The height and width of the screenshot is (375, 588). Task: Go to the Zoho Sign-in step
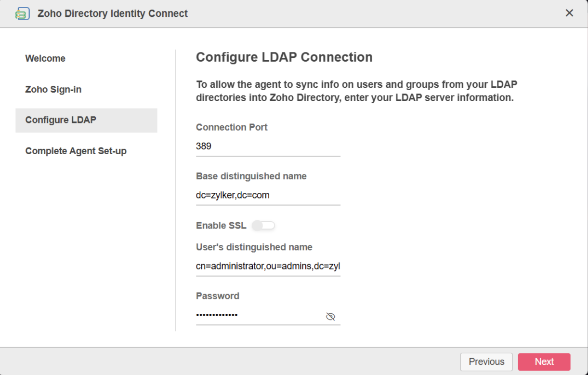pos(53,89)
